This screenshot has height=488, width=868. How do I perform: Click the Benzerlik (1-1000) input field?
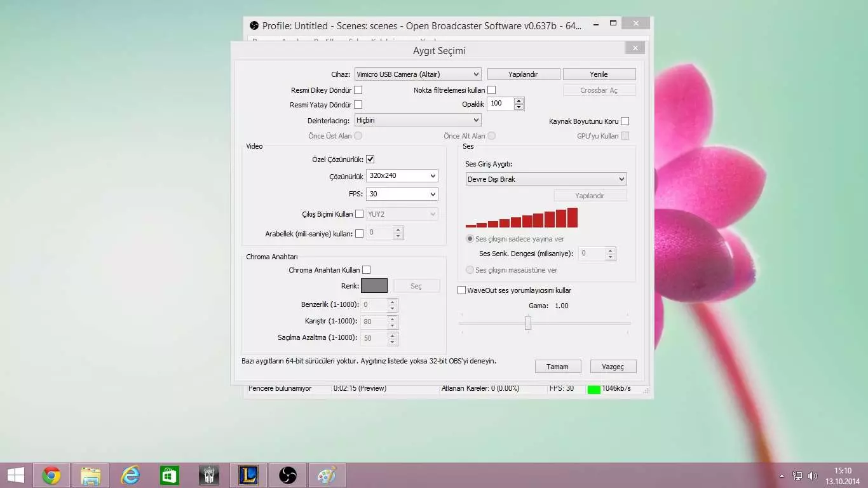(x=374, y=304)
